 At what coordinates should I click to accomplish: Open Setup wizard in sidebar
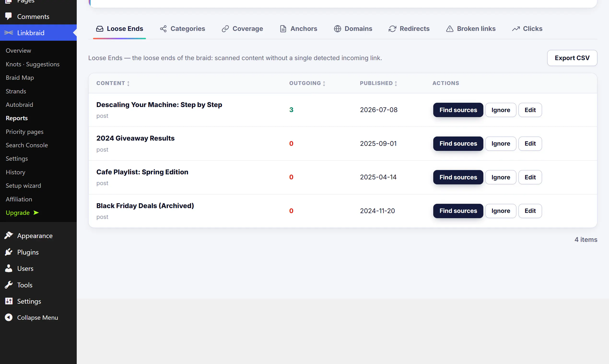(x=23, y=186)
